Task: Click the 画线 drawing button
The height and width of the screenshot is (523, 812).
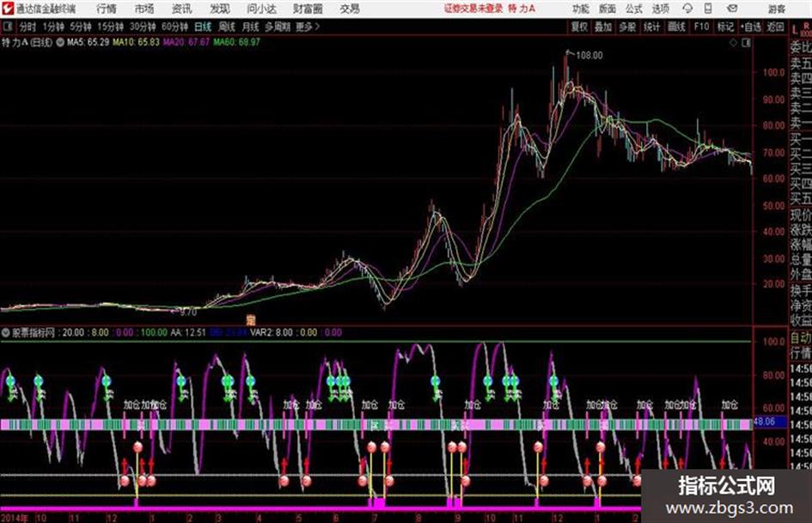Action: 676,27
